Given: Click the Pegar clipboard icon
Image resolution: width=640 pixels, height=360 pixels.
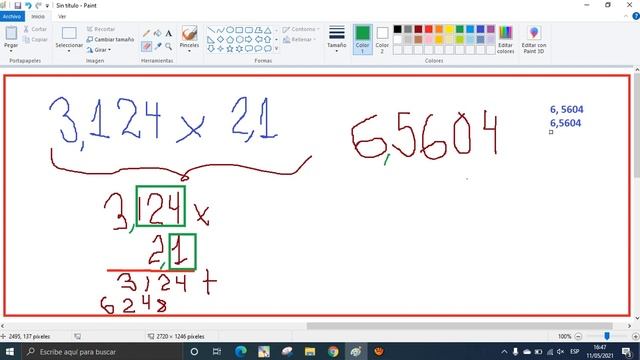Looking at the screenshot, I should [11, 33].
